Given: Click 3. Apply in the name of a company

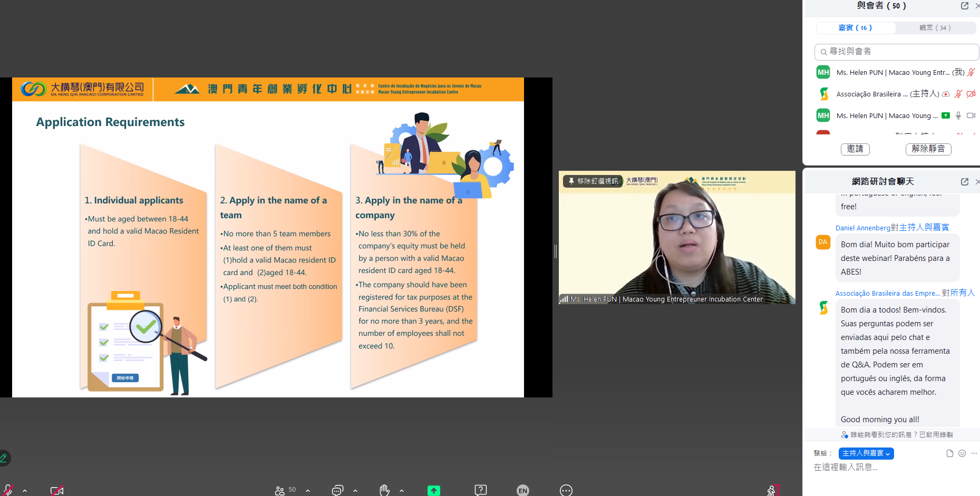Looking at the screenshot, I should click(409, 208).
